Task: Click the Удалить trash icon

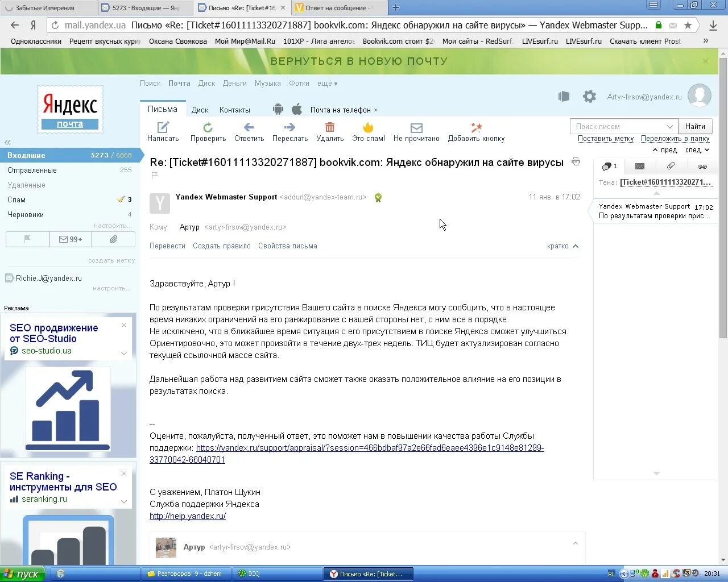Action: [330, 127]
